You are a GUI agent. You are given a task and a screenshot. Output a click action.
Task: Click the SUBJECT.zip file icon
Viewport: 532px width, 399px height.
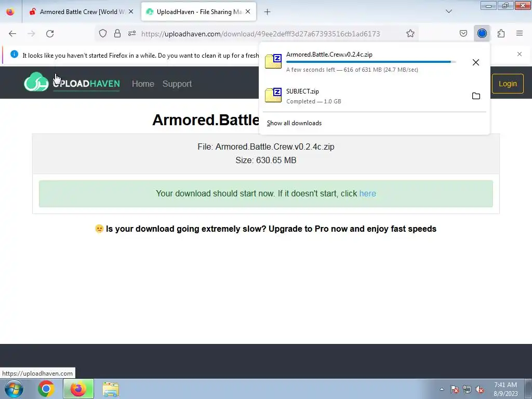pyautogui.click(x=273, y=95)
